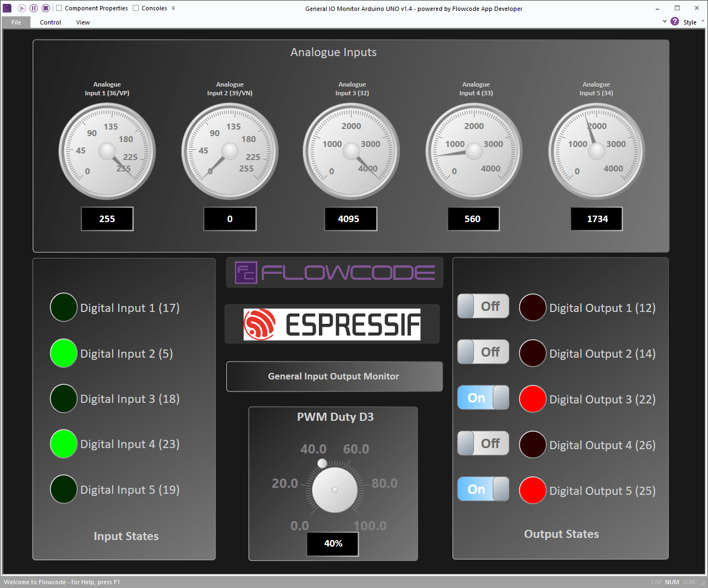Image resolution: width=708 pixels, height=588 pixels.
Task: Stop the simulation
Action: pos(46,8)
